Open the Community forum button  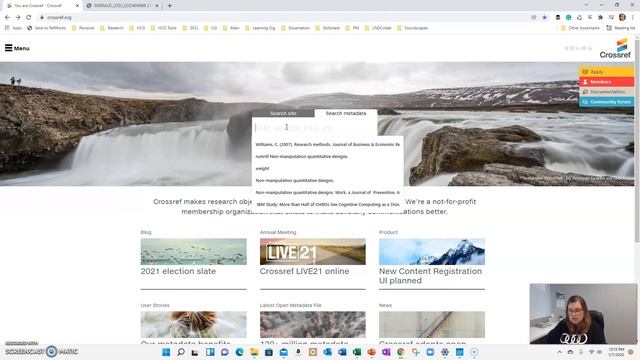click(x=607, y=102)
